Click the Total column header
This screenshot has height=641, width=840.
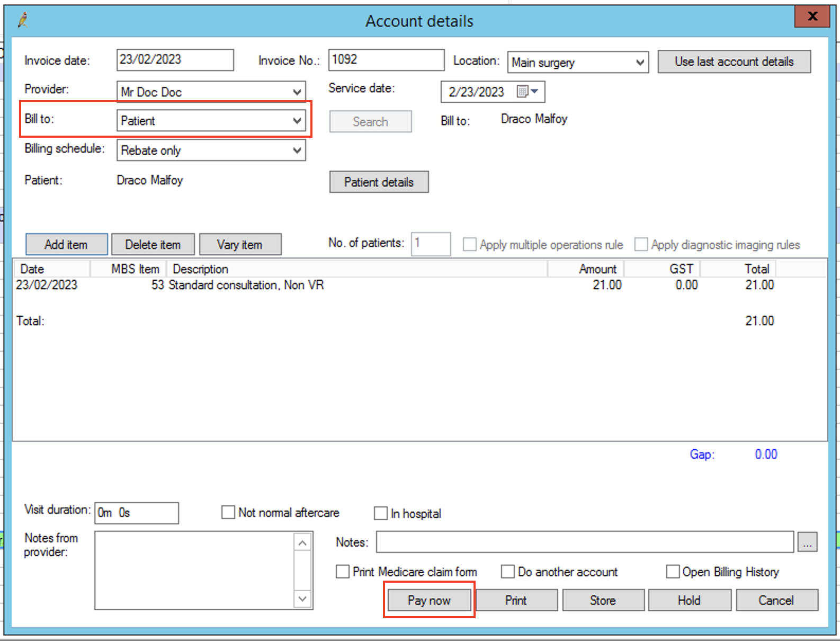point(738,269)
